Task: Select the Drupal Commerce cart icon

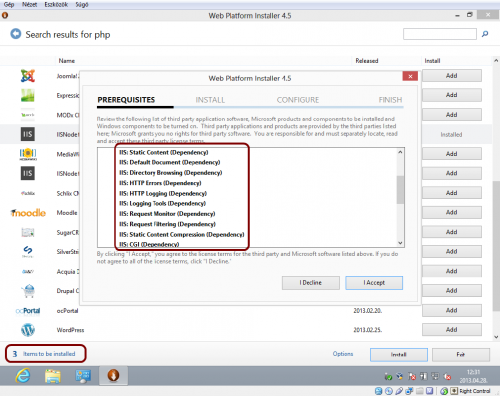Action: [x=29, y=291]
